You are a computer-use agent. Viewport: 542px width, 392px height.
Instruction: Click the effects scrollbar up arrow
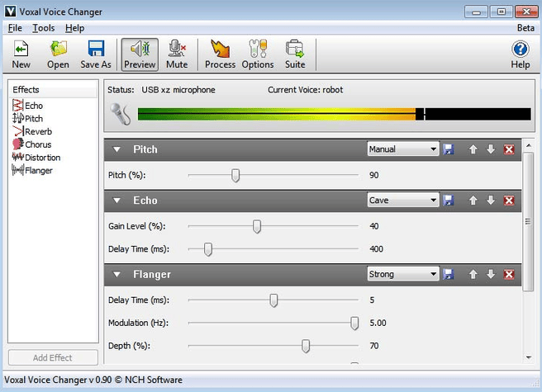529,145
